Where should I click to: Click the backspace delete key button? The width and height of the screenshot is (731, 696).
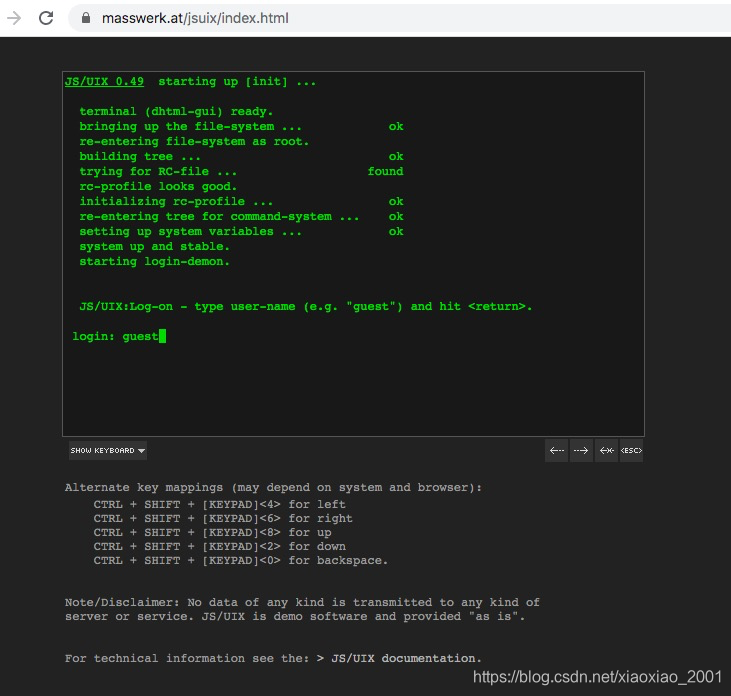(607, 450)
